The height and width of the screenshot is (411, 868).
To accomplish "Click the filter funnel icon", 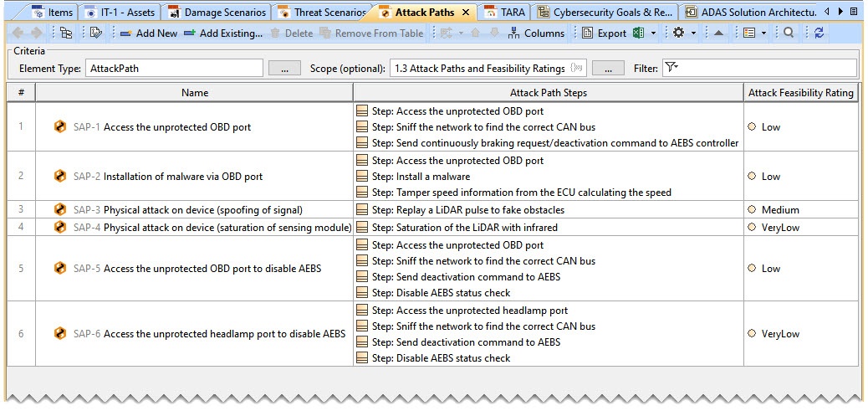I will 670,69.
